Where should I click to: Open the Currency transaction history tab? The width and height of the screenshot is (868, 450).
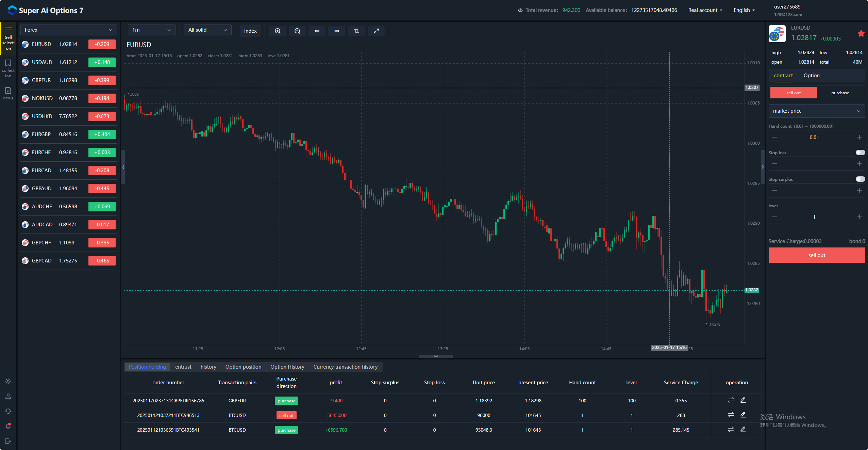point(346,367)
